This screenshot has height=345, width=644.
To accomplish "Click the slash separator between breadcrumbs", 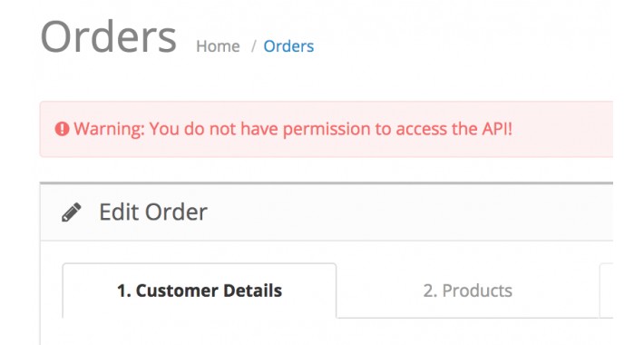I will 253,46.
